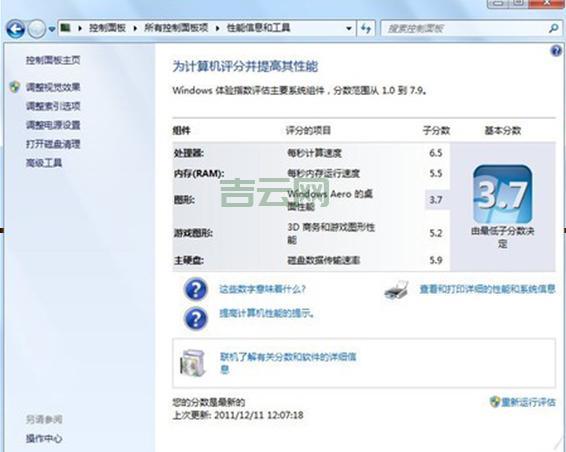Image resolution: width=566 pixels, height=452 pixels.
Task: Expand the arrow after 控制面板 breadcrumb
Action: (x=135, y=28)
